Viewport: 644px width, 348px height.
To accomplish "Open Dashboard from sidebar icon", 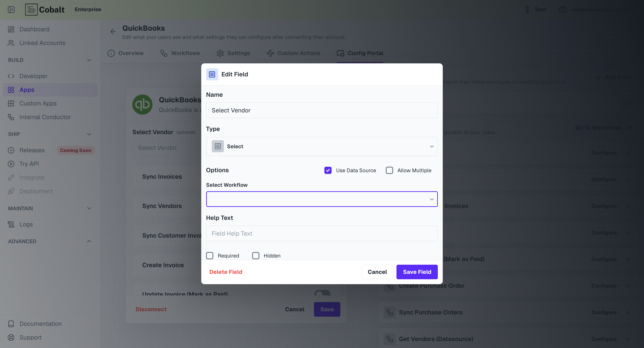I will 11,29.
